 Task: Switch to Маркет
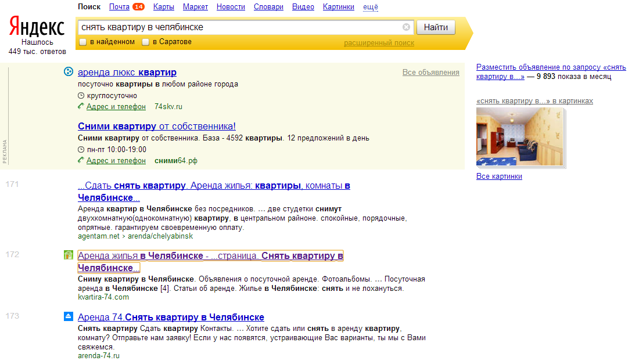[195, 6]
